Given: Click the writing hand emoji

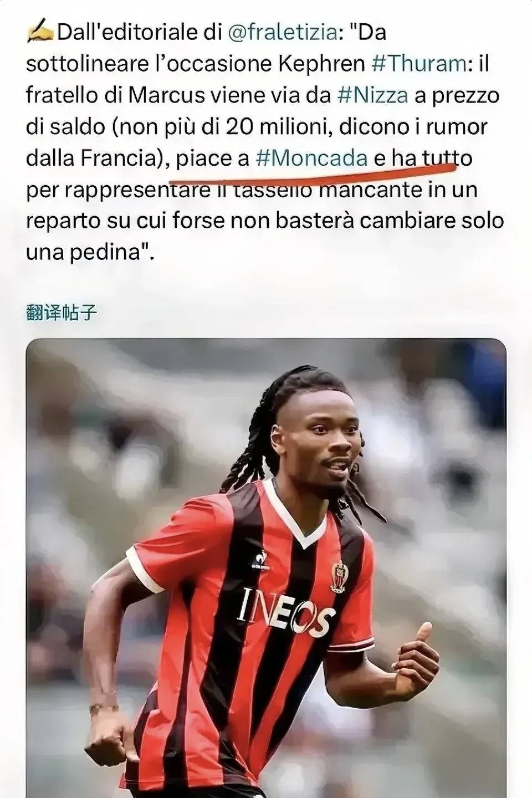Looking at the screenshot, I should pyautogui.click(x=39, y=33).
